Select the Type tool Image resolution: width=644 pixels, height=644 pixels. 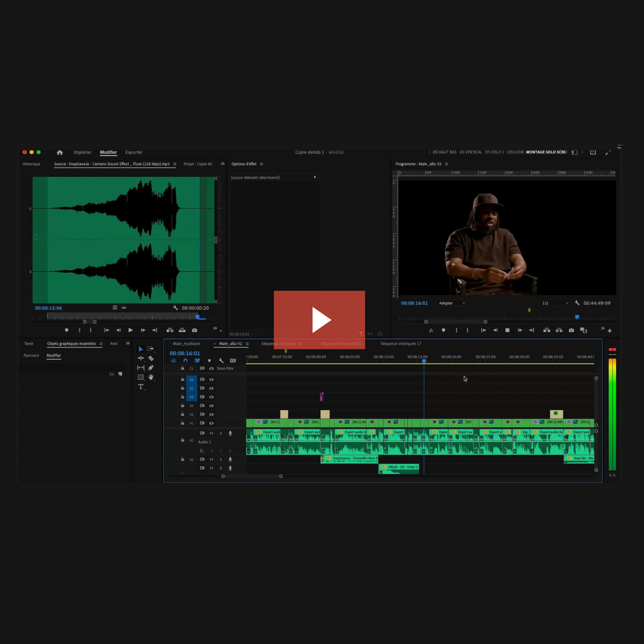(x=141, y=387)
